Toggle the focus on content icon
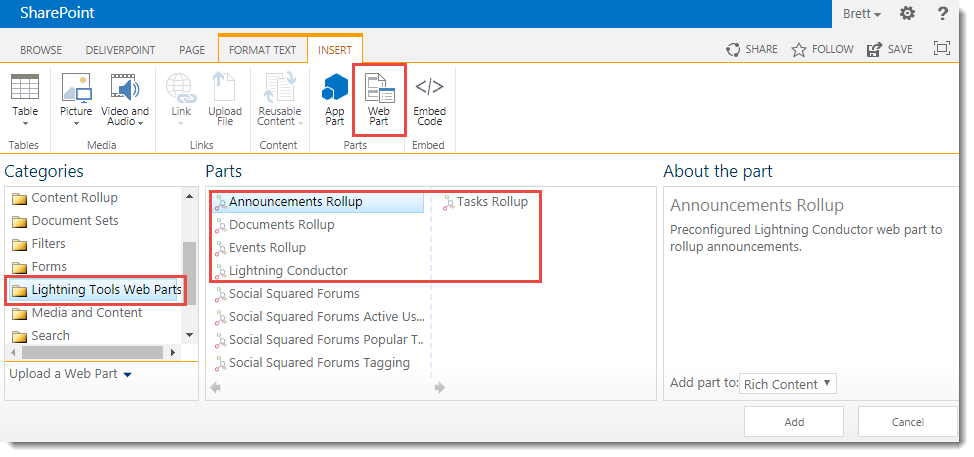 [x=941, y=49]
